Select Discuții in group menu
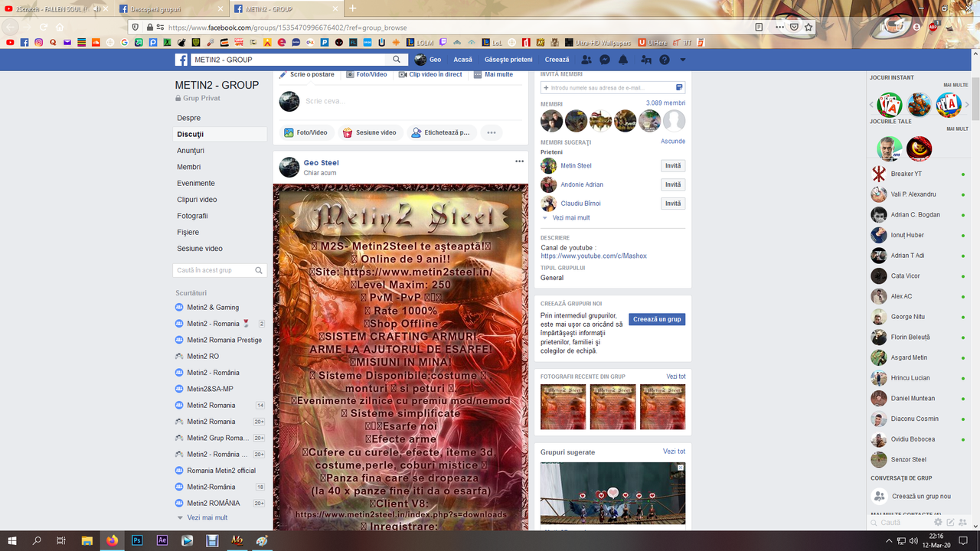 (220, 134)
